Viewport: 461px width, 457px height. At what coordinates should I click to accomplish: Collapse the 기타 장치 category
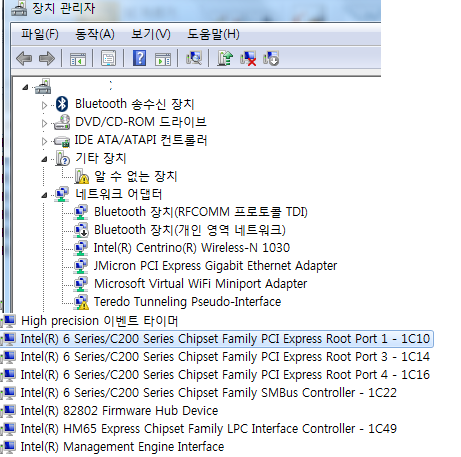[x=44, y=159]
